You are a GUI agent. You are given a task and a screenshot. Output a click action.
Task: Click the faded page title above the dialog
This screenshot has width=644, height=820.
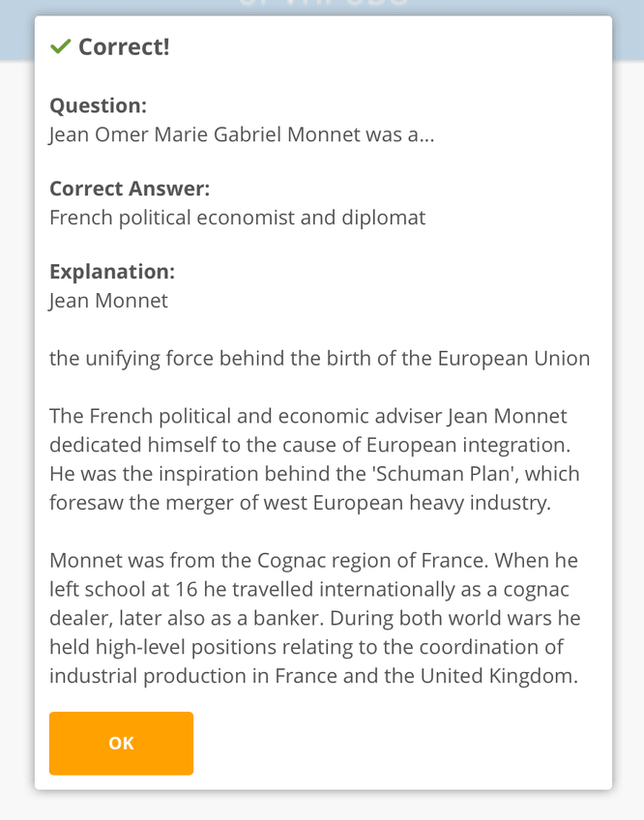coord(322,7)
